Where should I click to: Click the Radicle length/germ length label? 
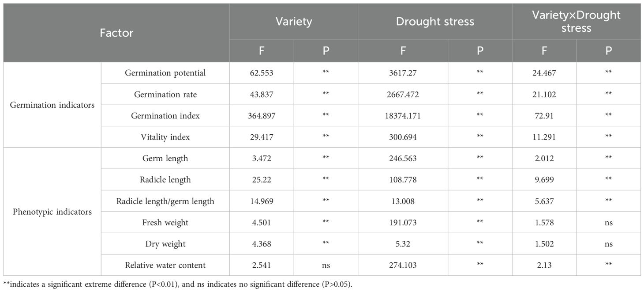165,201
